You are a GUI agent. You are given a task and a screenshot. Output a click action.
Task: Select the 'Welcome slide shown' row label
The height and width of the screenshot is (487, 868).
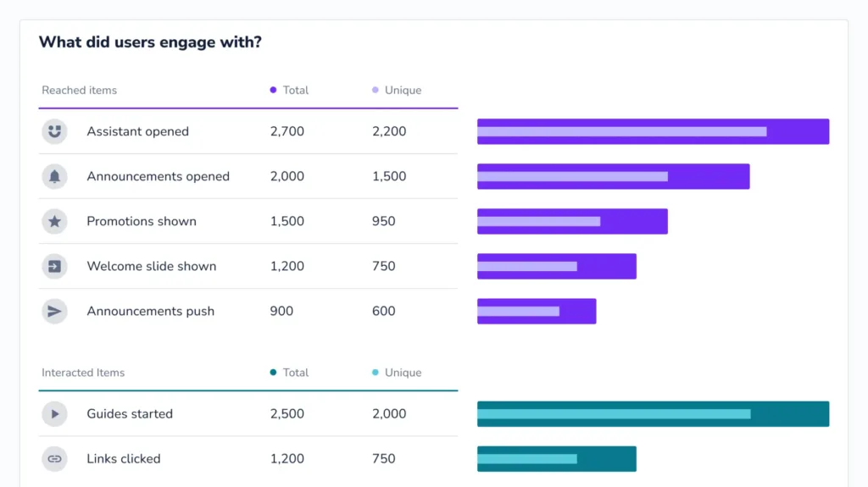[151, 266]
